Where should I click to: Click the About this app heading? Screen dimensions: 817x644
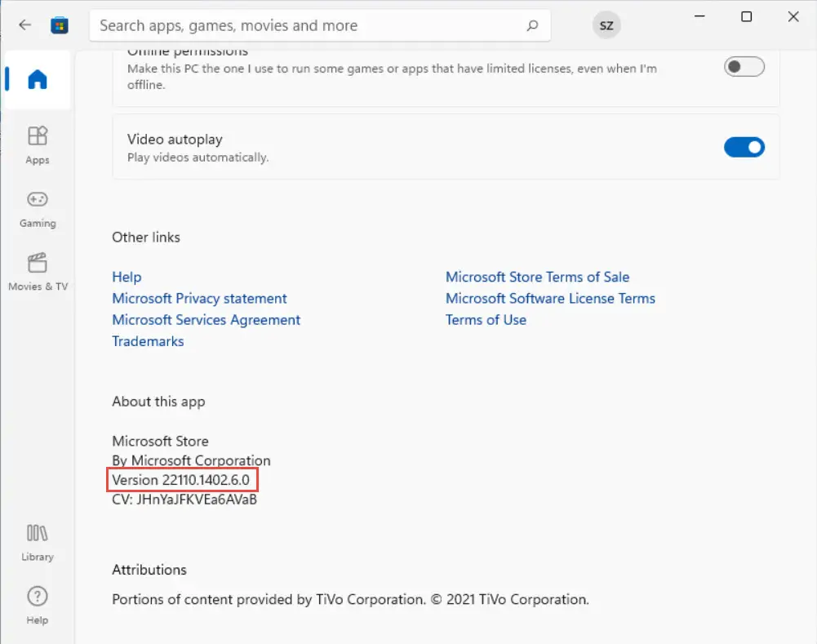158,402
